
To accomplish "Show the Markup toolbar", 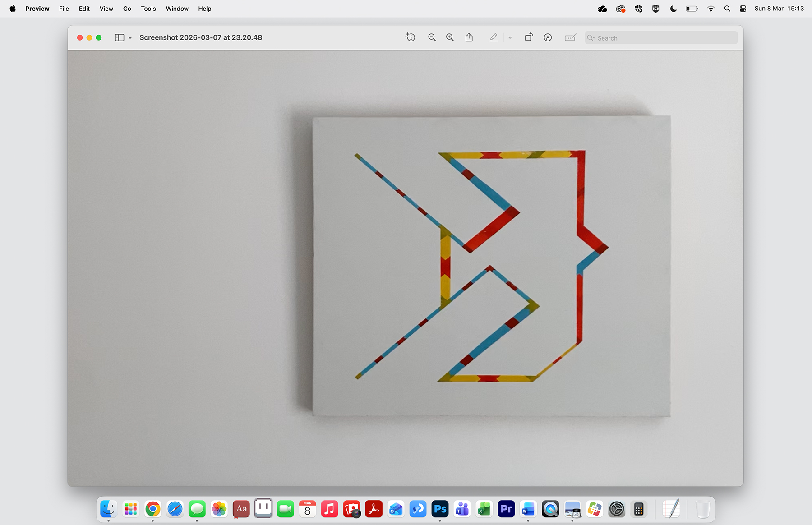I will pos(548,37).
